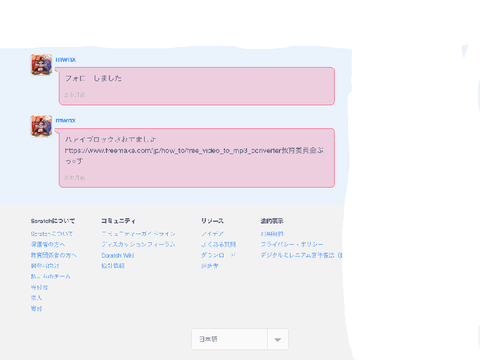Viewport: 480px width, 360px height.
Task: Click the comment text フォローしました
Action: pyautogui.click(x=93, y=78)
